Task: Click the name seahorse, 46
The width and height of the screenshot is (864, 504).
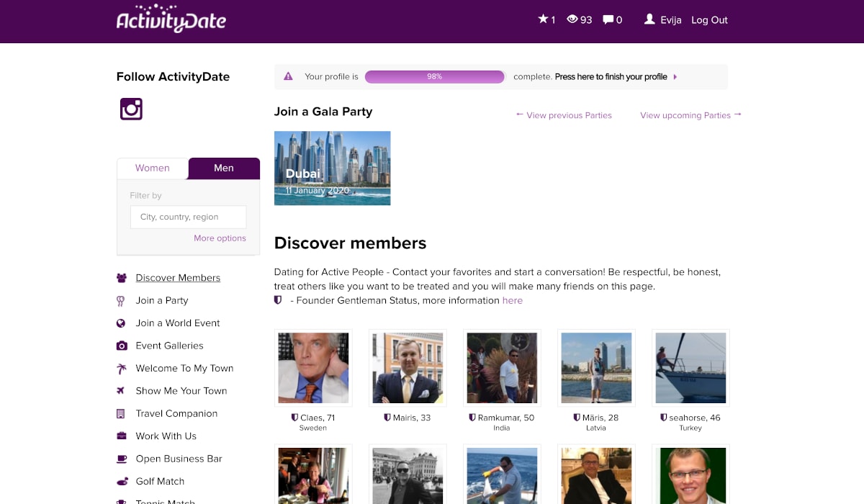Action: pos(695,418)
